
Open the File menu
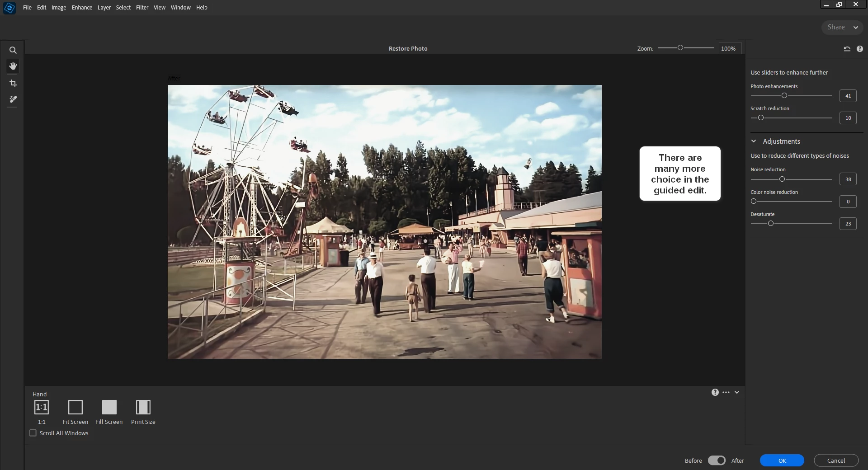(x=27, y=8)
